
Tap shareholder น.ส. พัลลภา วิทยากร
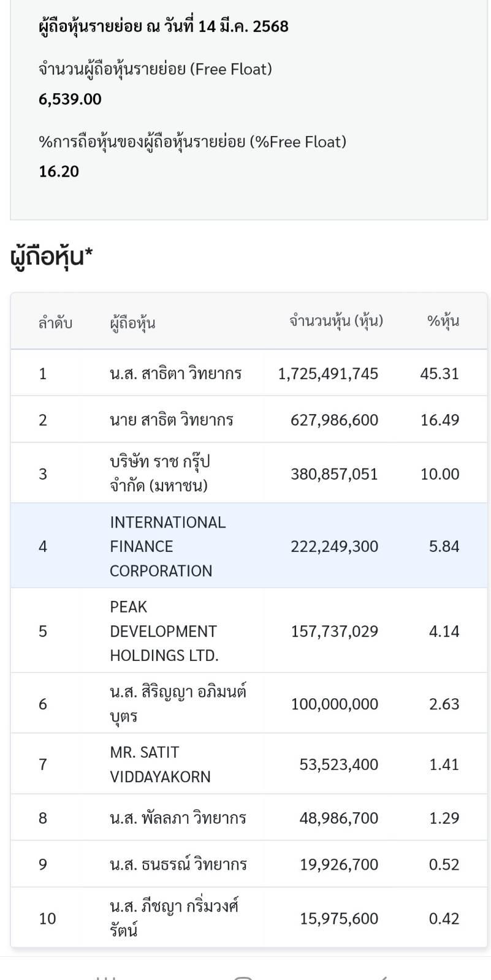[x=178, y=818]
